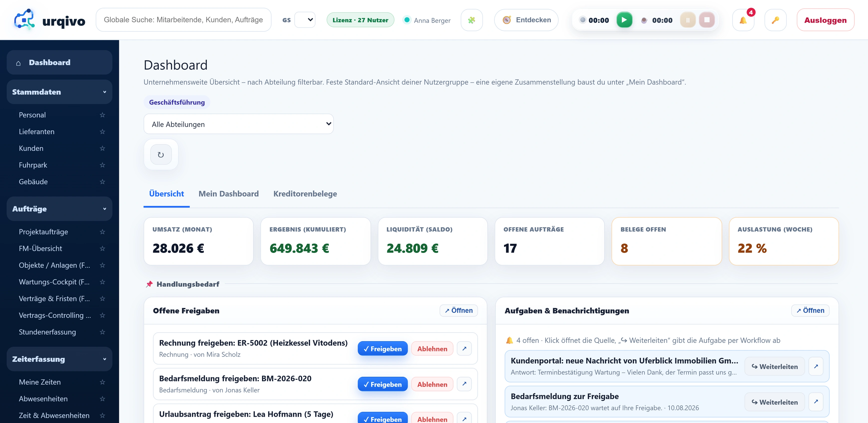Open the Offene Aufträge KPI card
The width and height of the screenshot is (868, 423).
pyautogui.click(x=550, y=241)
